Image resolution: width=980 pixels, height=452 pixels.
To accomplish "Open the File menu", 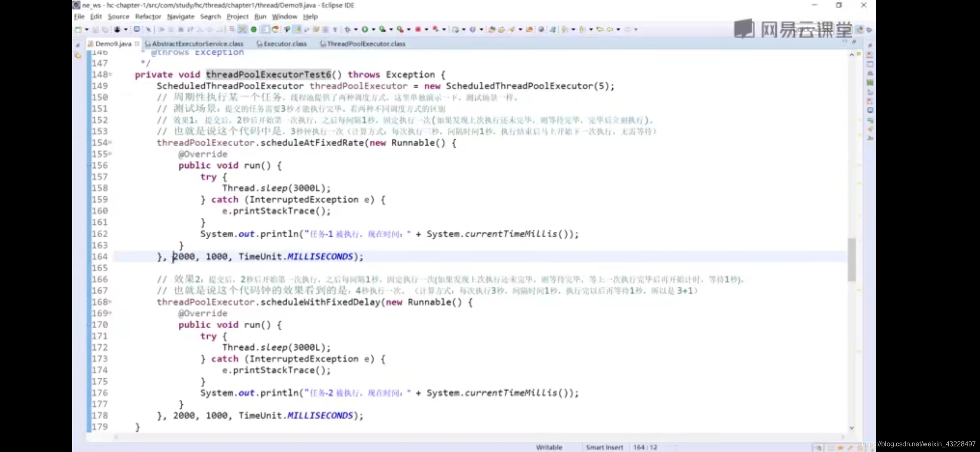I will pyautogui.click(x=79, y=17).
